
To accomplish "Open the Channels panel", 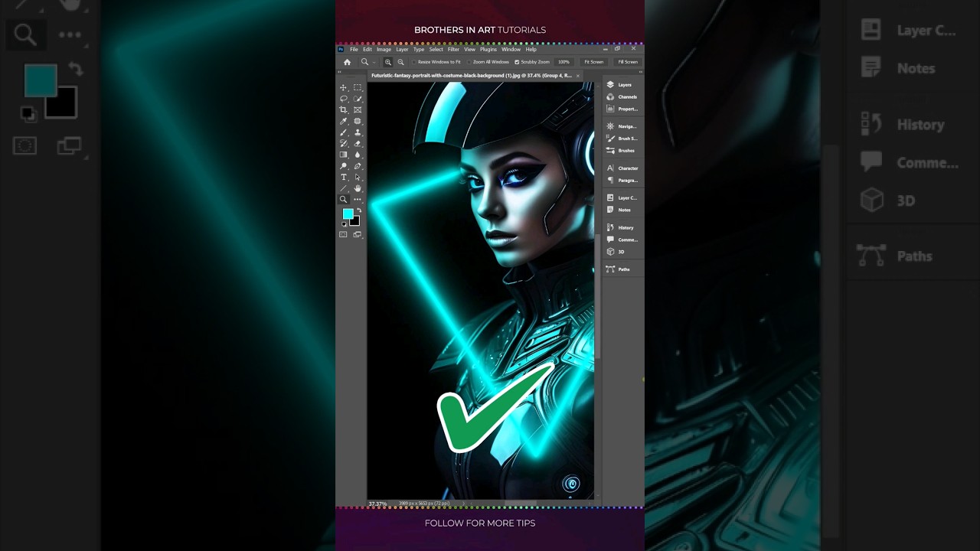I will [621, 97].
